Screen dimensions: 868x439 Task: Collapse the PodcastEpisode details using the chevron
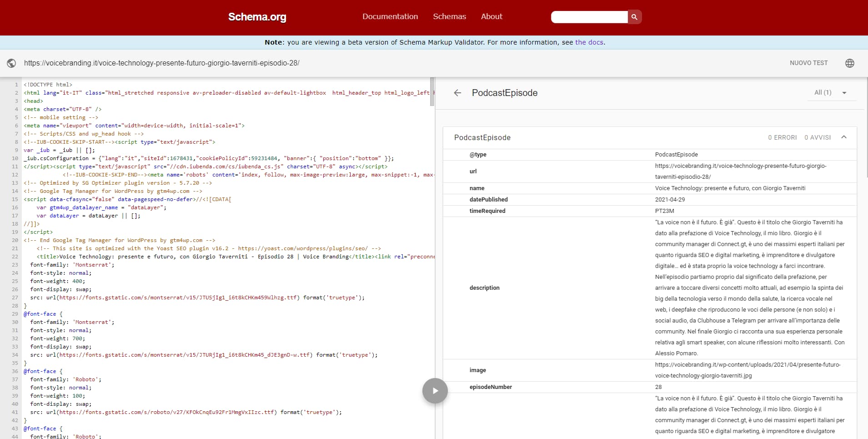[843, 137]
